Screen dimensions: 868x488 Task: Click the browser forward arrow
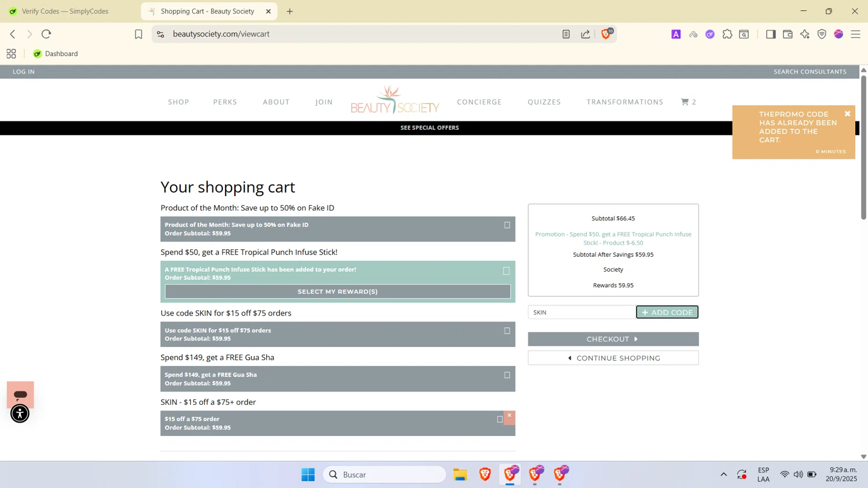click(x=30, y=34)
